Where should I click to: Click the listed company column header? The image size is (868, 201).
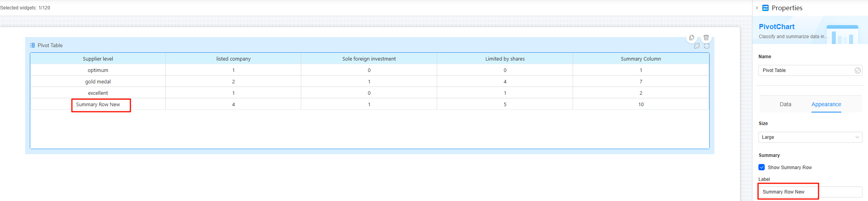(x=233, y=59)
